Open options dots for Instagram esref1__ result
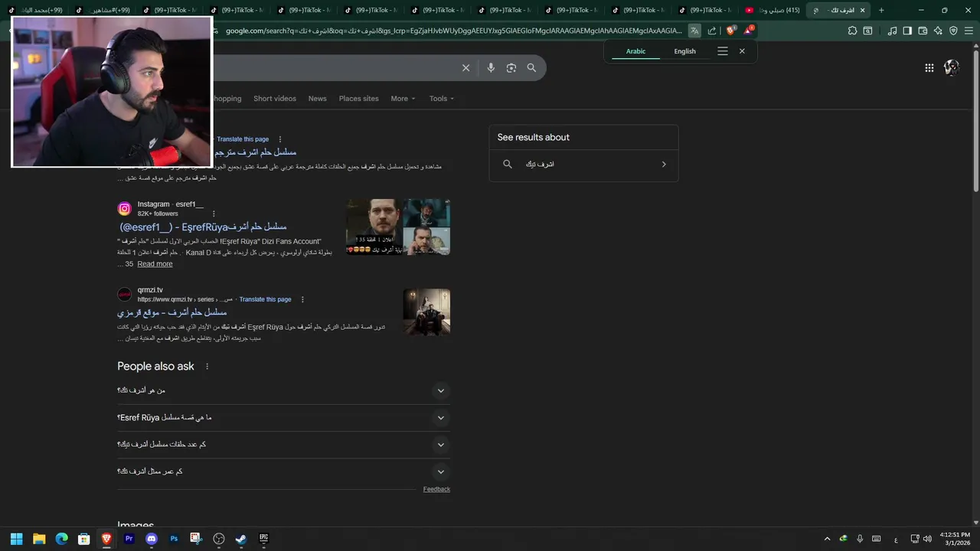980x551 pixels. [x=214, y=214]
